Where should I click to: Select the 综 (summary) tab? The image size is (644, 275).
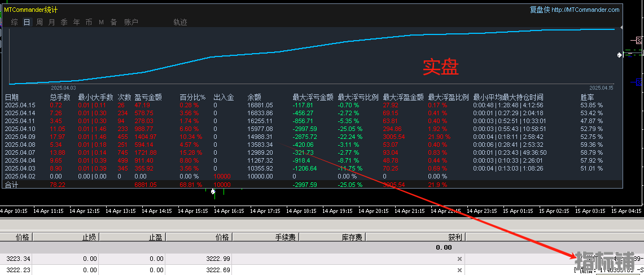pyautogui.click(x=14, y=22)
